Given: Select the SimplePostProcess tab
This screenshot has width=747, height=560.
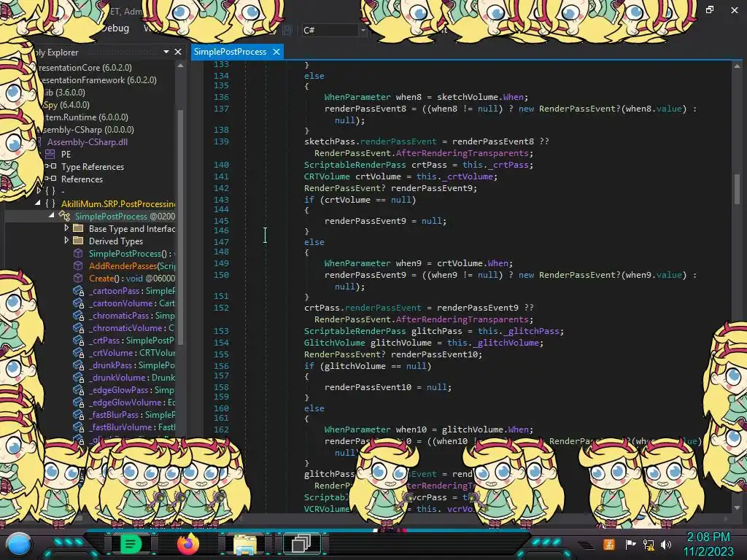Looking at the screenshot, I should pyautogui.click(x=230, y=52).
